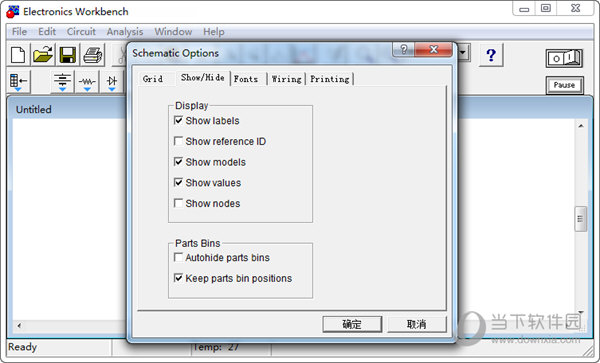Enable Show nodes checkbox
This screenshot has height=363, width=600.
point(178,203)
